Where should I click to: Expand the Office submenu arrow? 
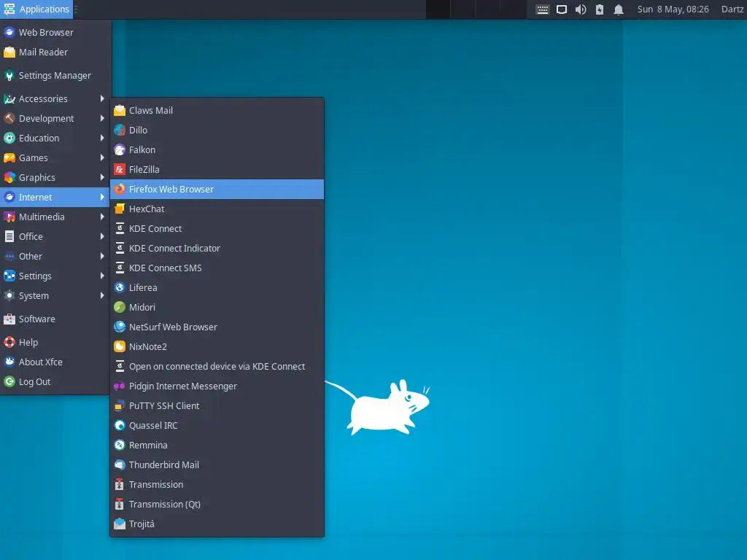(102, 237)
